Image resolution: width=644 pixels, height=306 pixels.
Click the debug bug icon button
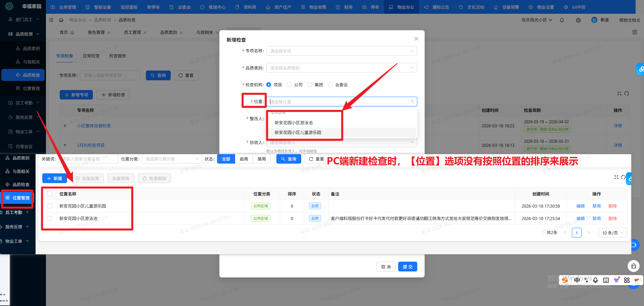click(633, 266)
